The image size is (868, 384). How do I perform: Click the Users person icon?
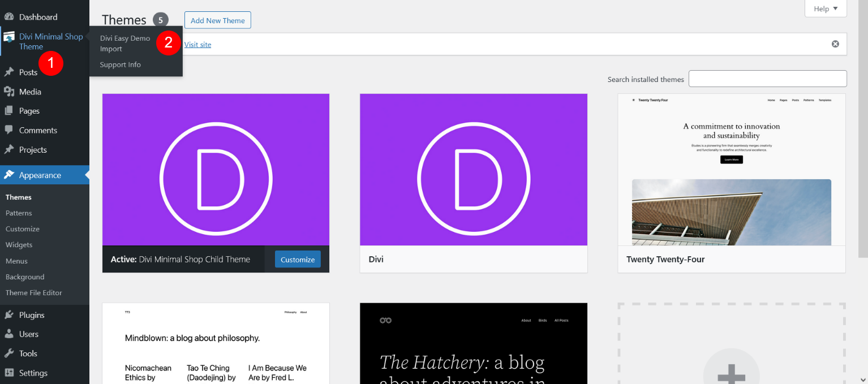[x=9, y=334]
